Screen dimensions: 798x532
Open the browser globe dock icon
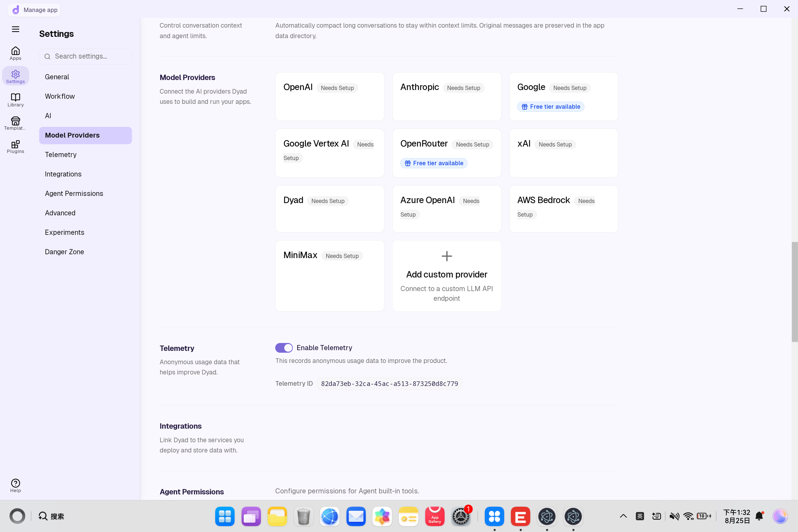330,516
